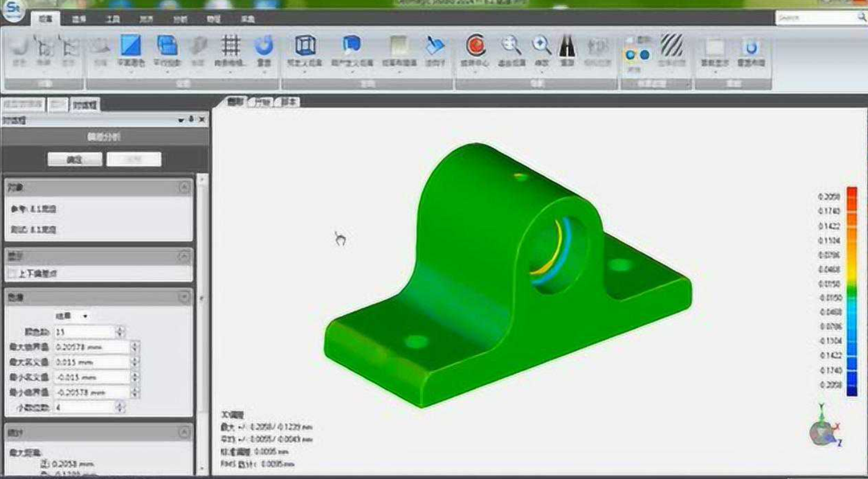Viewport: 868px width, 479px height.
Task: Click the fit-view magnifier with globe icon
Action: (511, 45)
